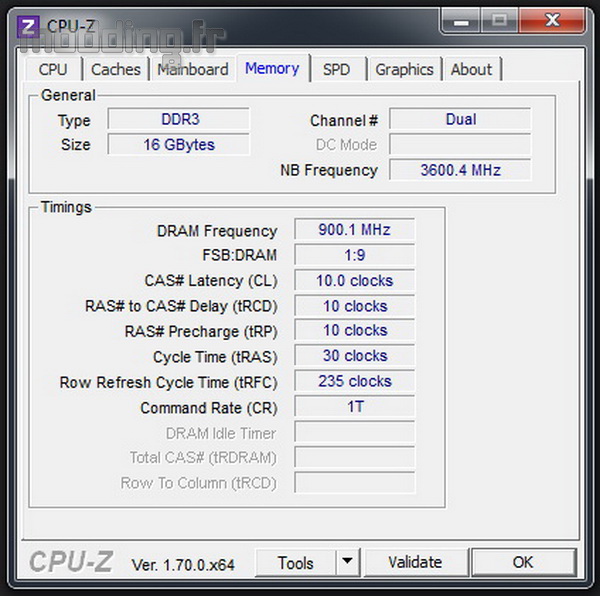600x596 pixels.
Task: Click the Tools button
Action: 296,563
